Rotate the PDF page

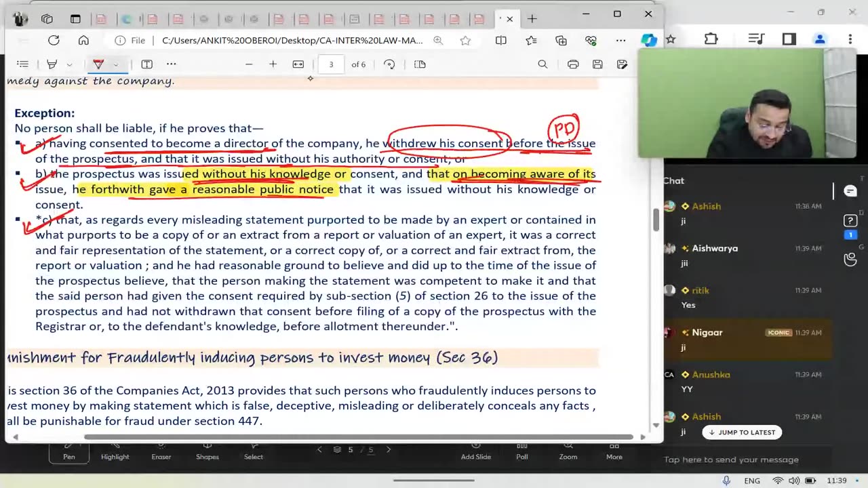click(x=389, y=64)
